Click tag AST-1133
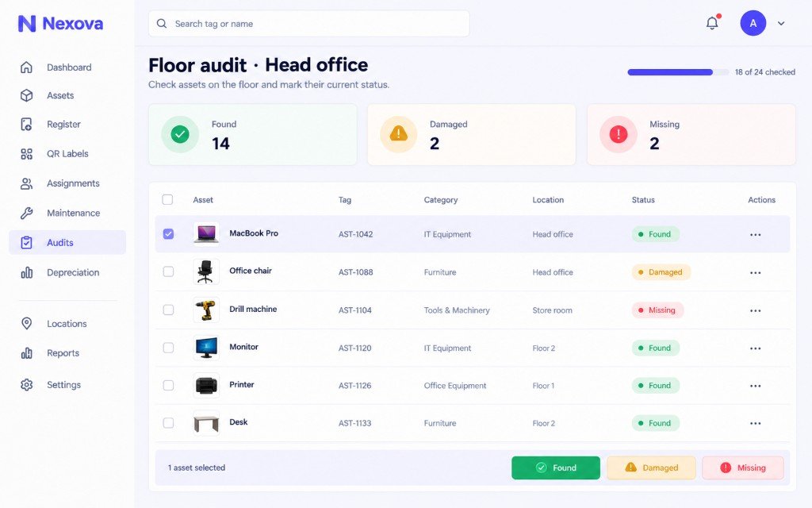Screen dimensions: 812x508 point(355,423)
